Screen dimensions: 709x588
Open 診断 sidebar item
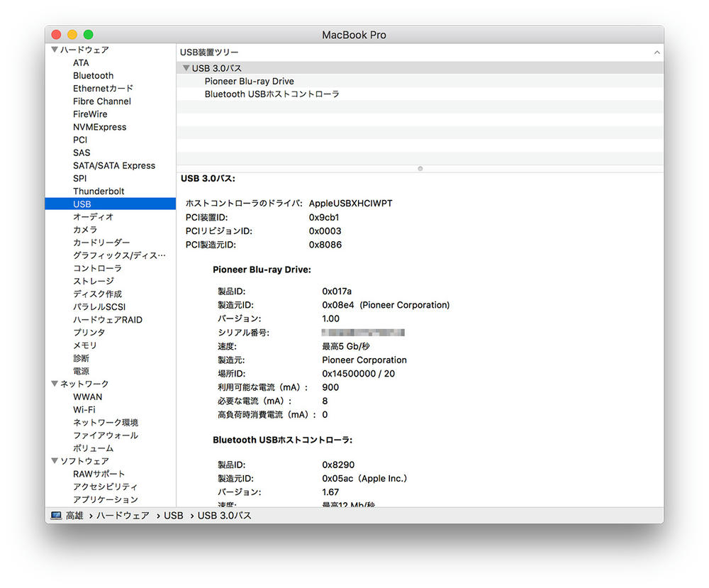pyautogui.click(x=81, y=358)
